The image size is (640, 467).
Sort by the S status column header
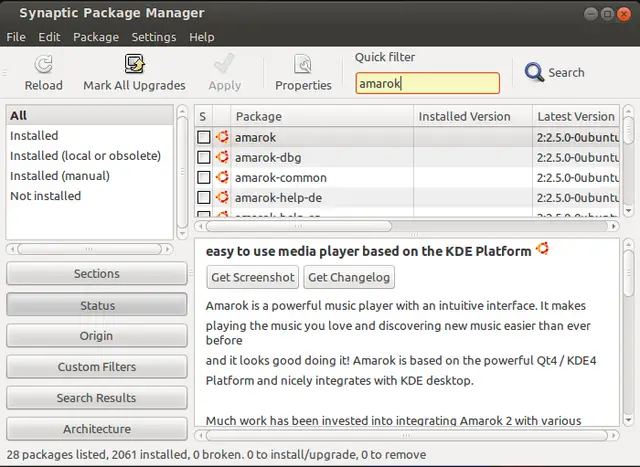click(x=203, y=116)
